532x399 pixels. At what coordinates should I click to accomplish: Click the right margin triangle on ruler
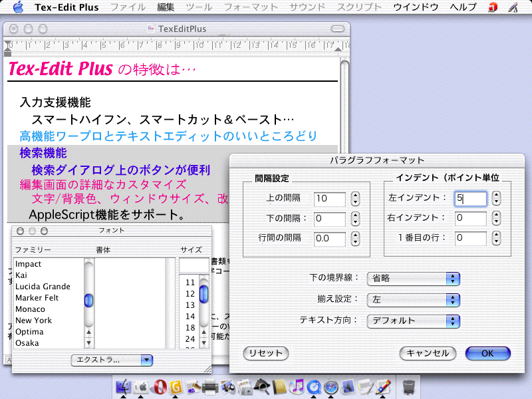point(338,49)
